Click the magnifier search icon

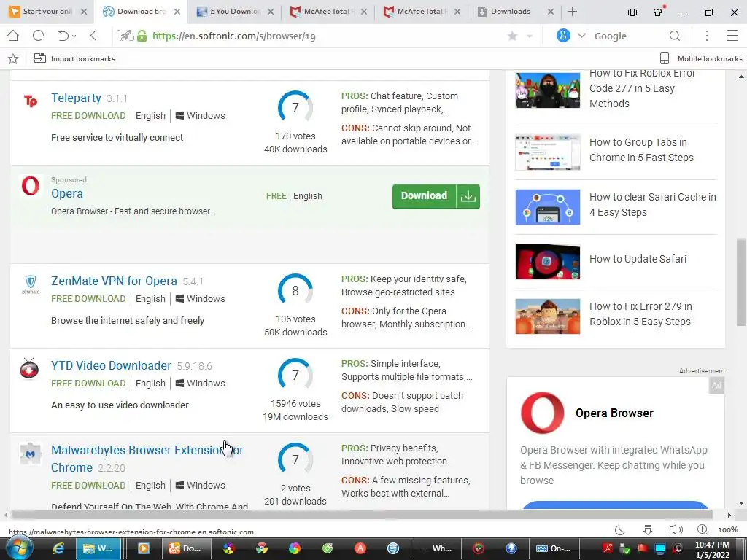tap(675, 36)
